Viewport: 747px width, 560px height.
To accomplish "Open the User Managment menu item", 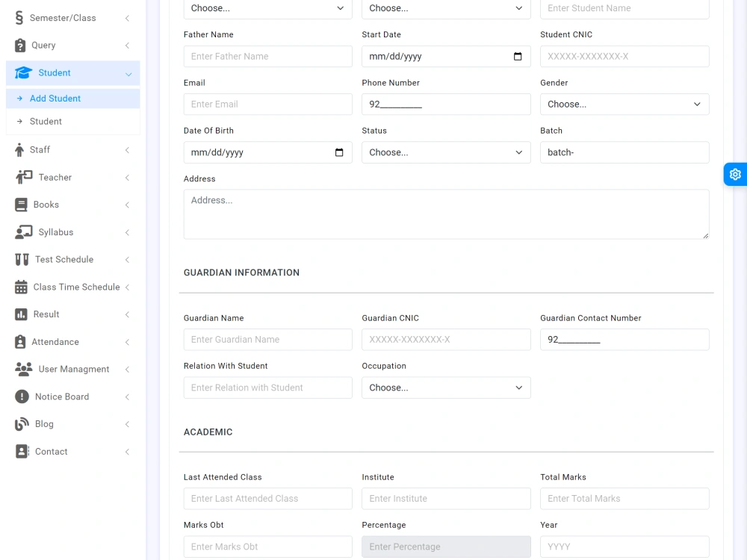I will (x=73, y=369).
